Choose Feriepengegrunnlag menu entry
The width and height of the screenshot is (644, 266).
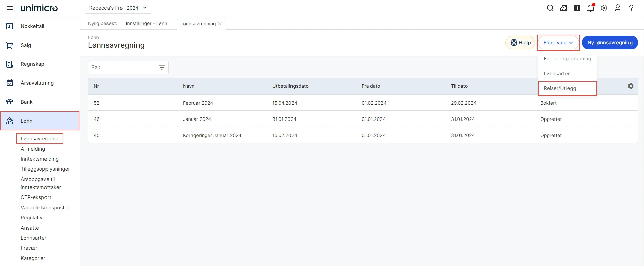click(x=567, y=59)
